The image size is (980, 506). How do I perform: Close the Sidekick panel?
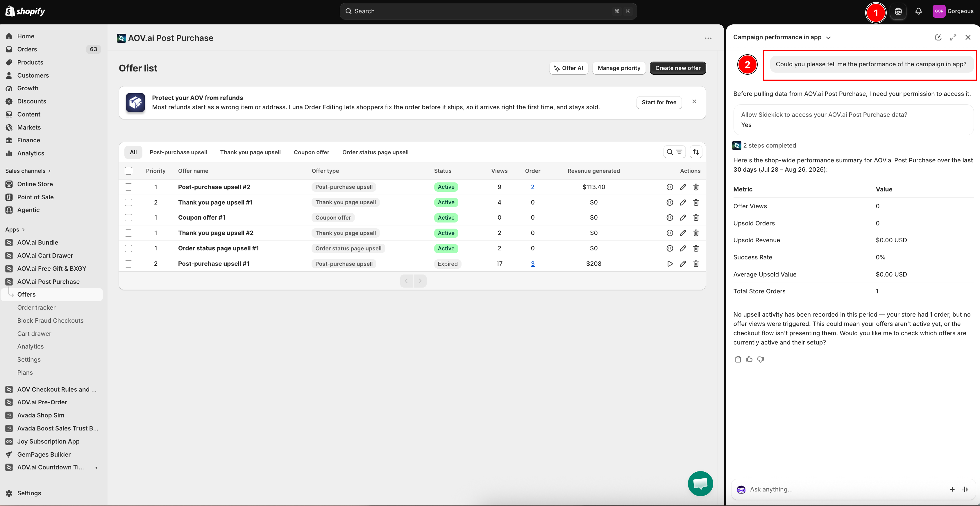pos(968,37)
